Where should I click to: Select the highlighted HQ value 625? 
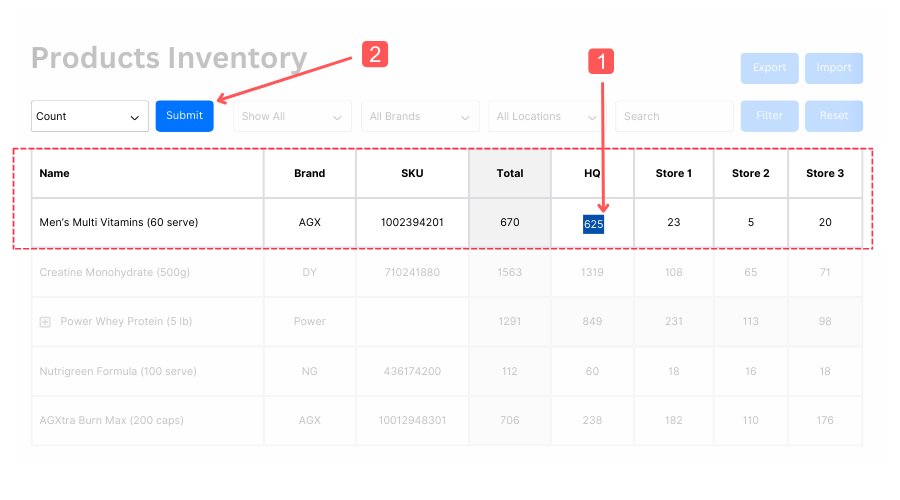point(593,223)
